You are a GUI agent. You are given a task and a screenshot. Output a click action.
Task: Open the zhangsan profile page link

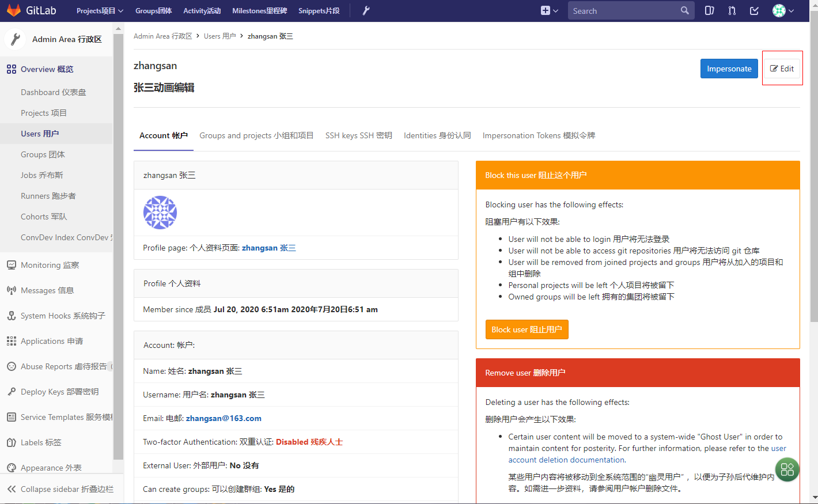pyautogui.click(x=269, y=248)
